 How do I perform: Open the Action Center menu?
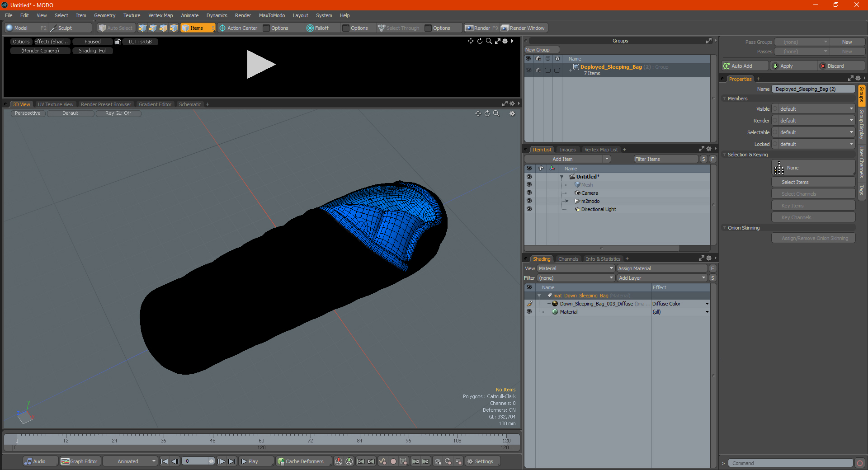click(x=238, y=28)
